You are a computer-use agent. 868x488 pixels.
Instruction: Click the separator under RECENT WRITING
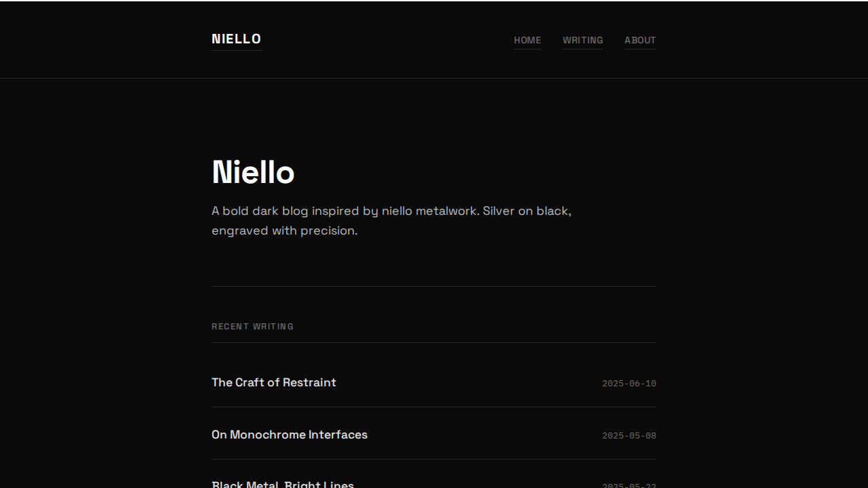[434, 343]
